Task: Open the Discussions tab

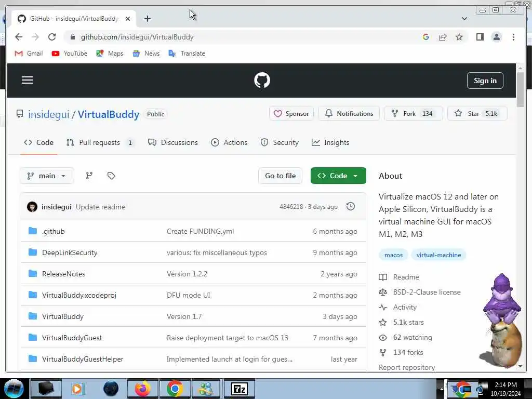Action: pos(173,142)
